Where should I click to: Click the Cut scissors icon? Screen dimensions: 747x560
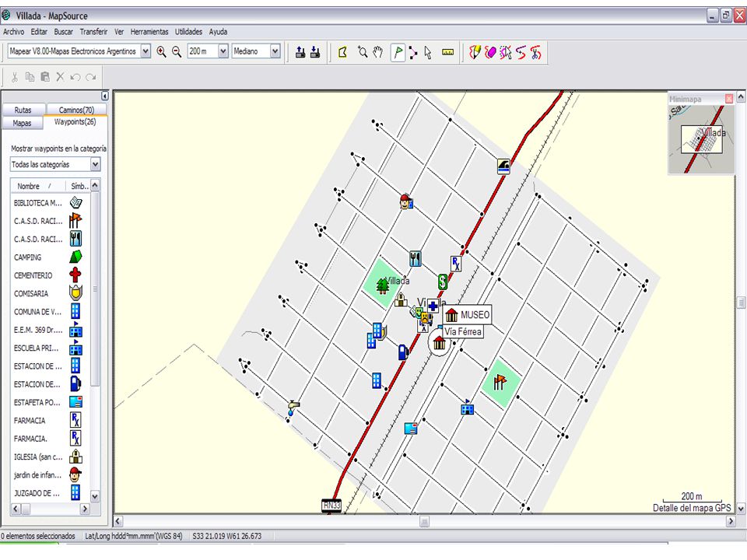tap(15, 77)
